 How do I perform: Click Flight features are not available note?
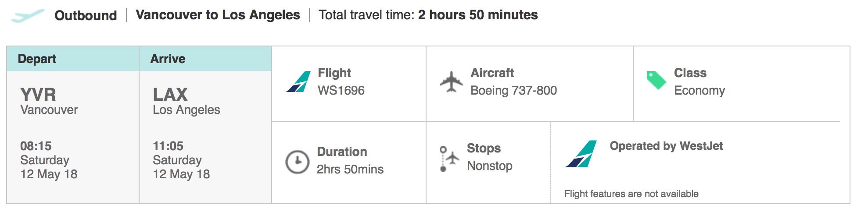[x=631, y=194]
